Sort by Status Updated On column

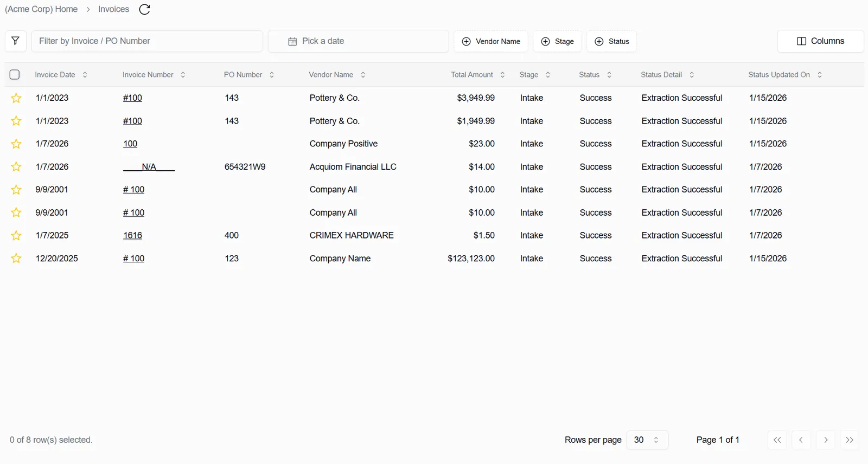[x=785, y=75]
